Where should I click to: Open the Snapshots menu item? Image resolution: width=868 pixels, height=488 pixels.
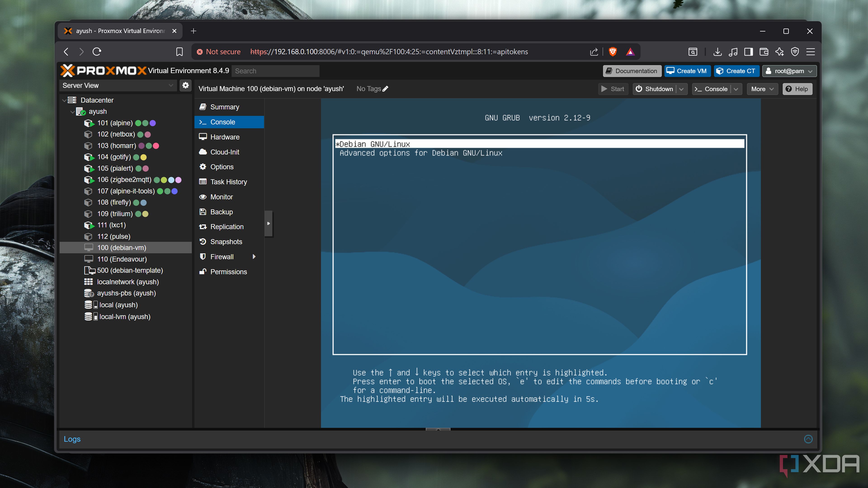pos(226,242)
